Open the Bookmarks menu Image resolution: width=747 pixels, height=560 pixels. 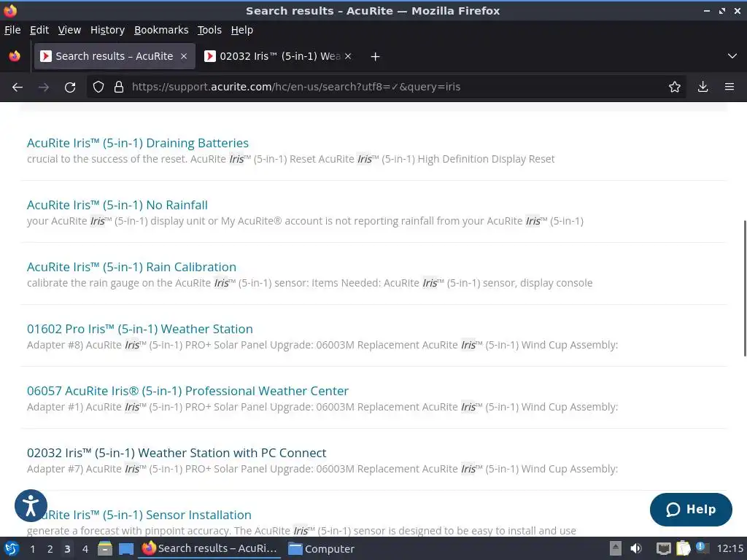161,30
